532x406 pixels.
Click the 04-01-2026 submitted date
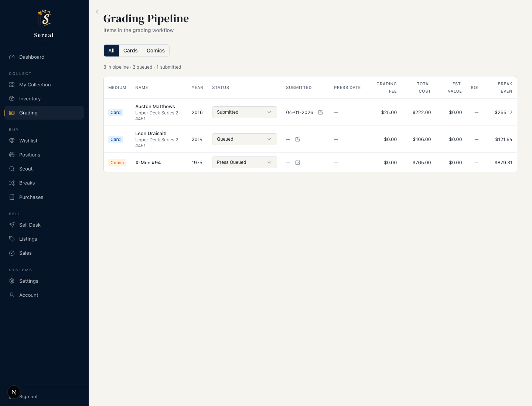point(300,112)
